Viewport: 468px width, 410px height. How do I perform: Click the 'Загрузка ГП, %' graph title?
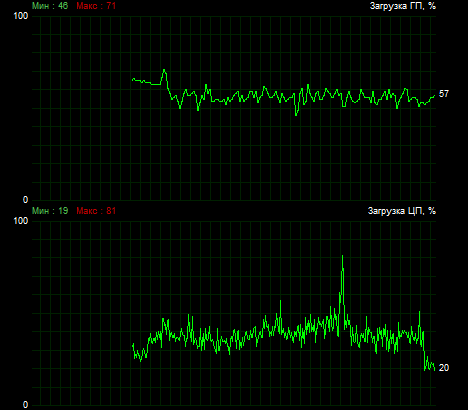click(x=403, y=6)
